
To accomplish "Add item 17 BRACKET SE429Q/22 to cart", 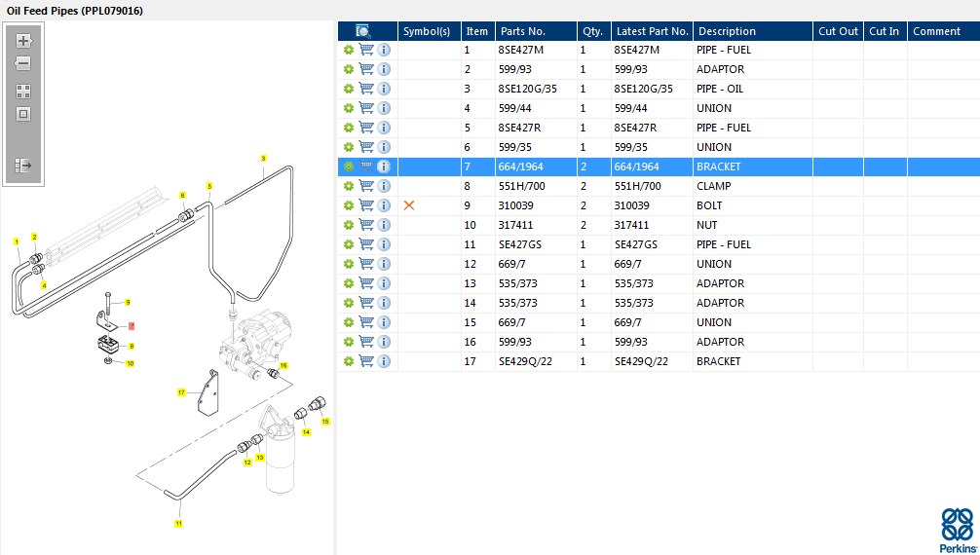I will pos(367,361).
